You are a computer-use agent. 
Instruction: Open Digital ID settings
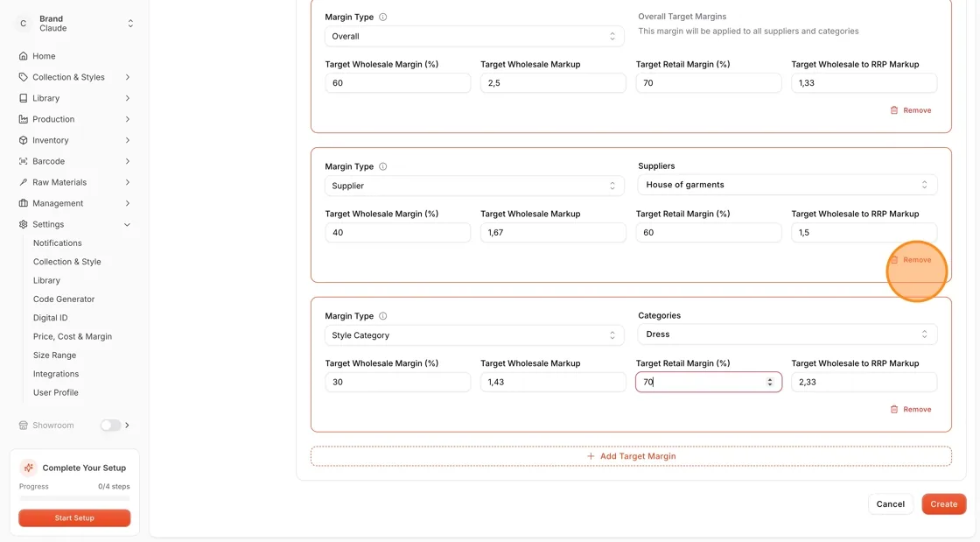(x=50, y=318)
